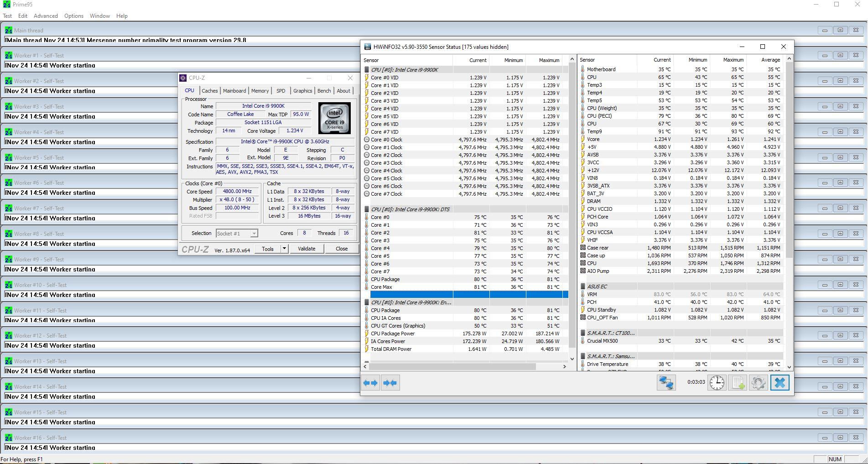This screenshot has width=868, height=464.
Task: Open HWiNFO network remote monitoring icon
Action: click(666, 383)
